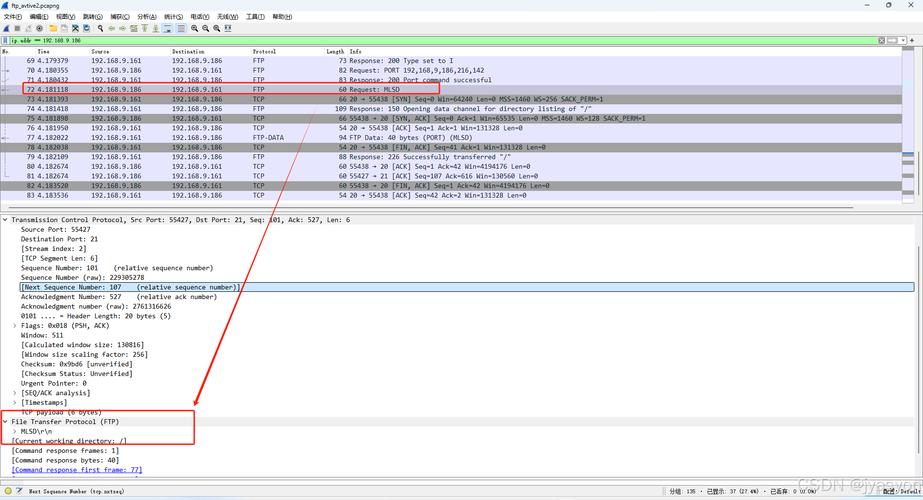Select Window: 511 line
The image size is (923, 500).
tap(42, 335)
